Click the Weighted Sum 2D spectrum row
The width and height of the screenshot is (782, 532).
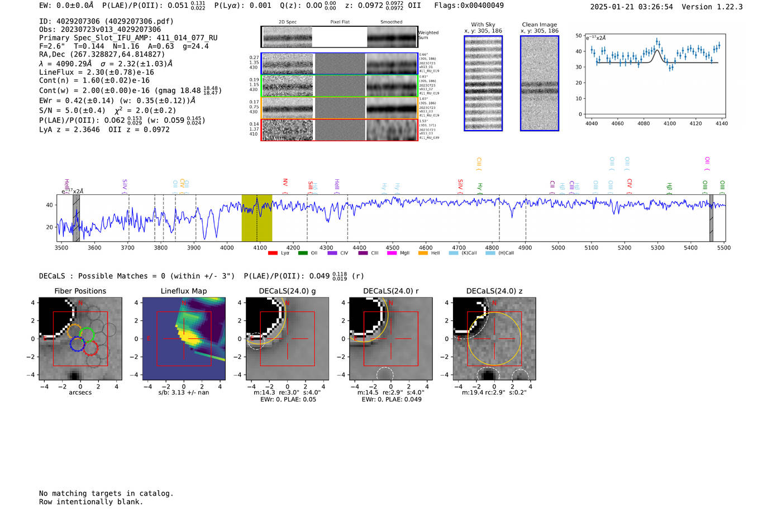point(339,37)
